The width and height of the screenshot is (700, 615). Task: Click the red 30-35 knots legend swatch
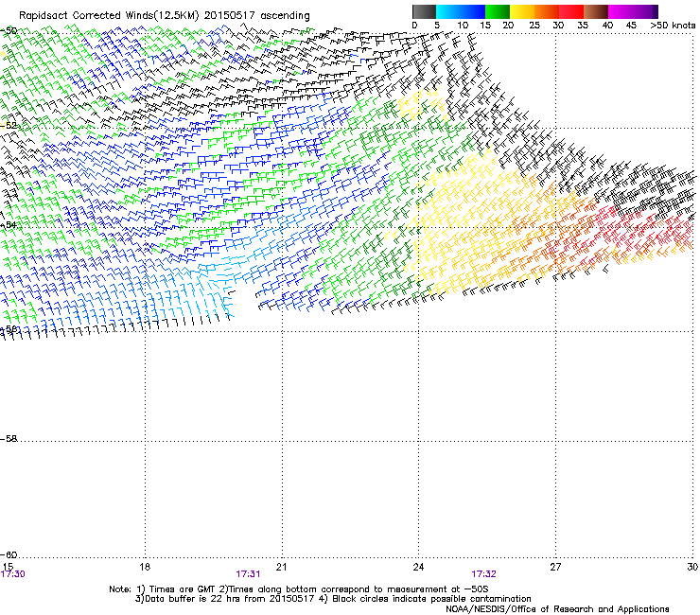pyautogui.click(x=571, y=11)
